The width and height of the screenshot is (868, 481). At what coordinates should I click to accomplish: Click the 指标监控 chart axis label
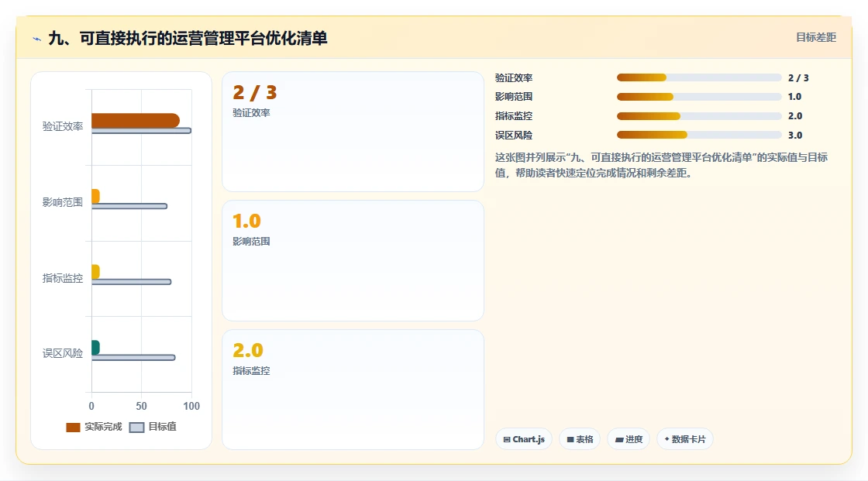point(63,278)
